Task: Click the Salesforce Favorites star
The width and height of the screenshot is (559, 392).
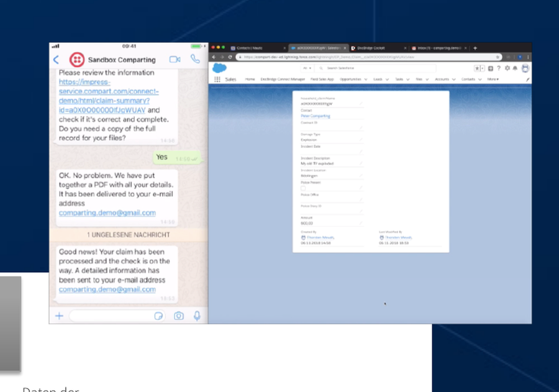Action: point(476,68)
